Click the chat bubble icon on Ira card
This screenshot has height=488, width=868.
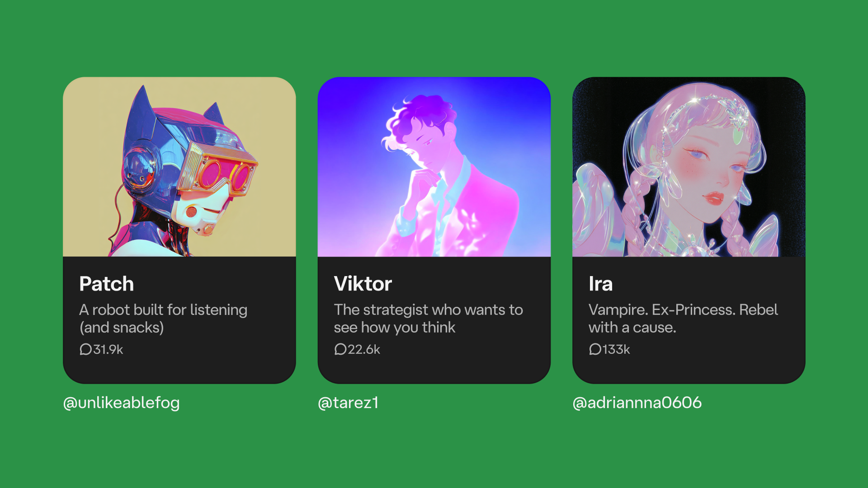pyautogui.click(x=595, y=349)
